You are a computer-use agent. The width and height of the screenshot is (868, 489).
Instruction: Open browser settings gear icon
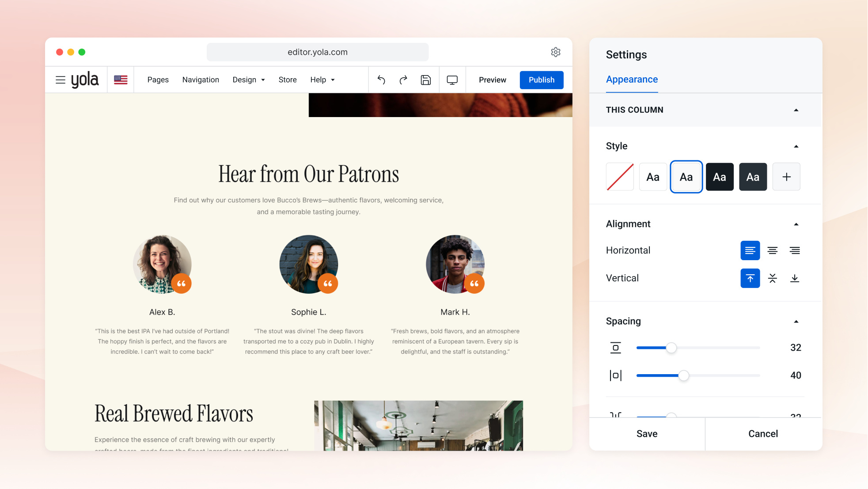point(556,52)
